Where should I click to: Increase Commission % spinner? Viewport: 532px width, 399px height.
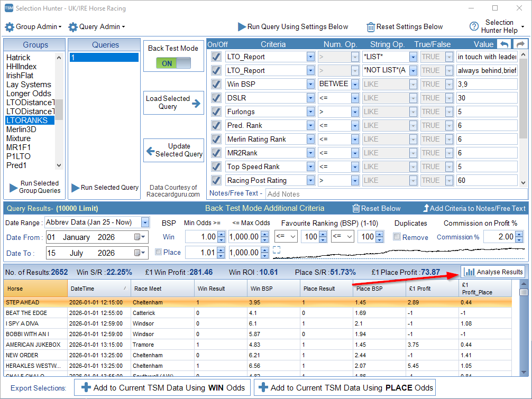[519, 234]
